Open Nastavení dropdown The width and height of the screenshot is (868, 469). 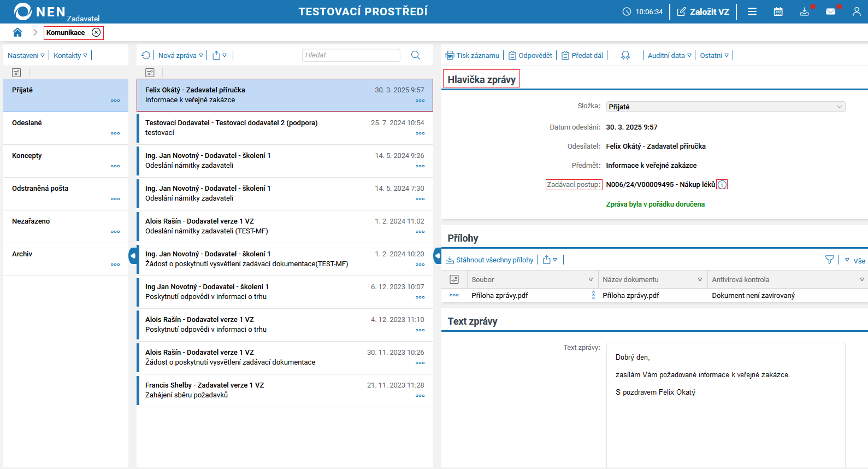tap(26, 55)
